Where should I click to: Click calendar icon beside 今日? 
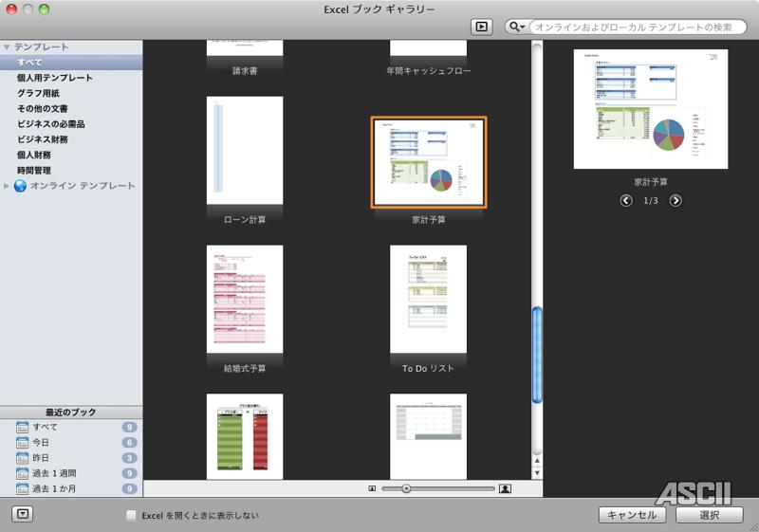22,443
